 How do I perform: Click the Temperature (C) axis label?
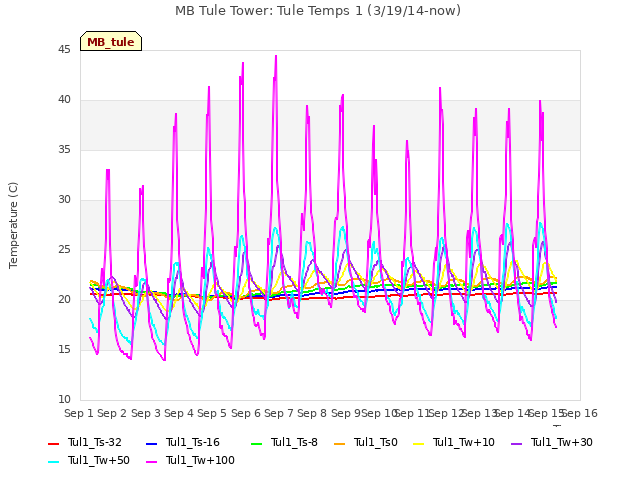13,225
